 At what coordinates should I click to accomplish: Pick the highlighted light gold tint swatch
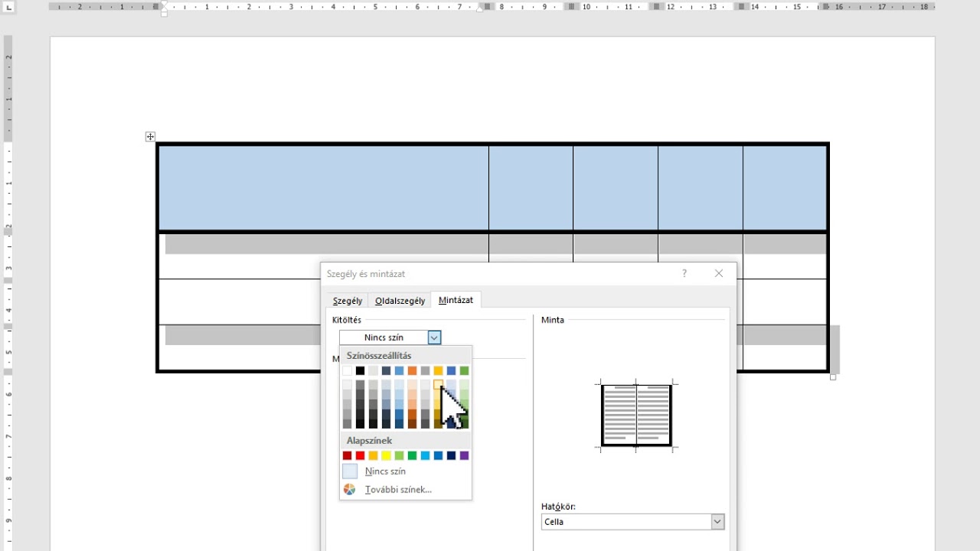click(439, 385)
